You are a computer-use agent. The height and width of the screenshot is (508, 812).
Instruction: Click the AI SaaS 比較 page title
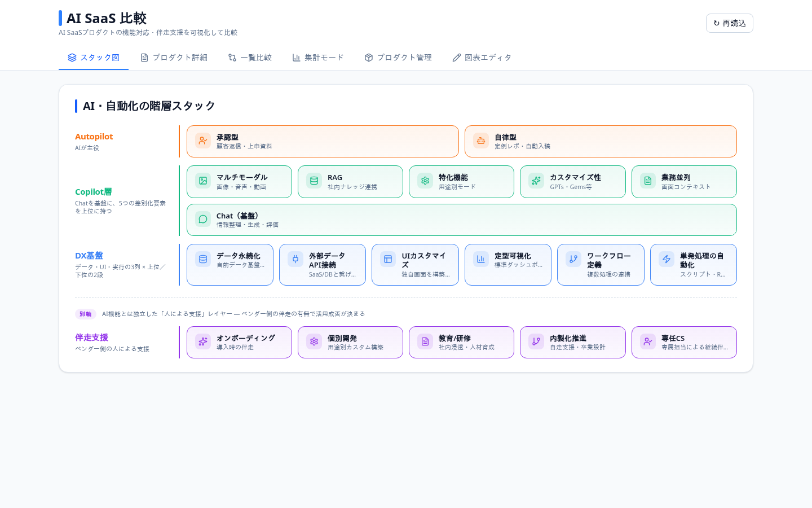[x=107, y=18]
